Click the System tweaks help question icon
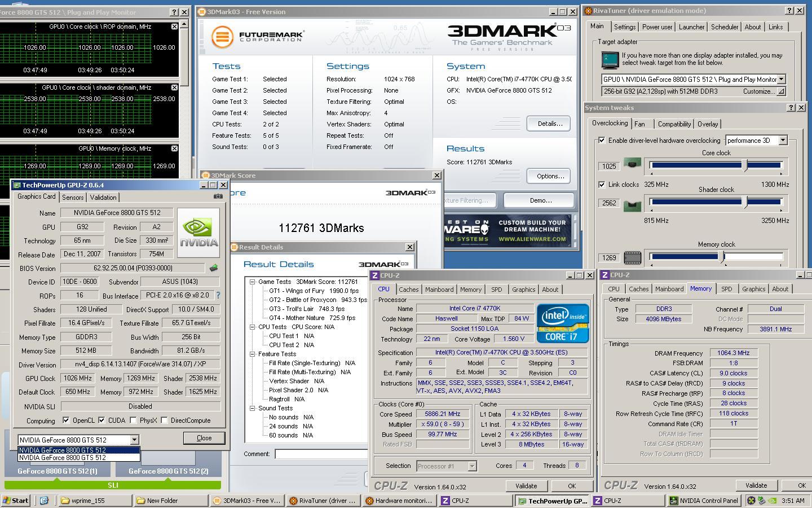The width and height of the screenshot is (812, 508). (791, 107)
